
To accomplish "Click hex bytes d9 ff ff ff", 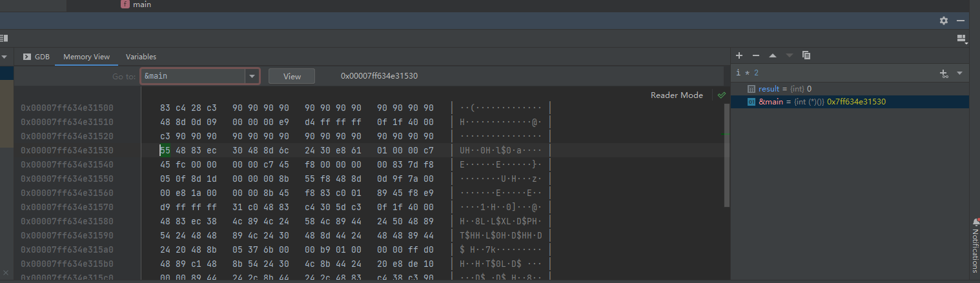I will (x=189, y=207).
